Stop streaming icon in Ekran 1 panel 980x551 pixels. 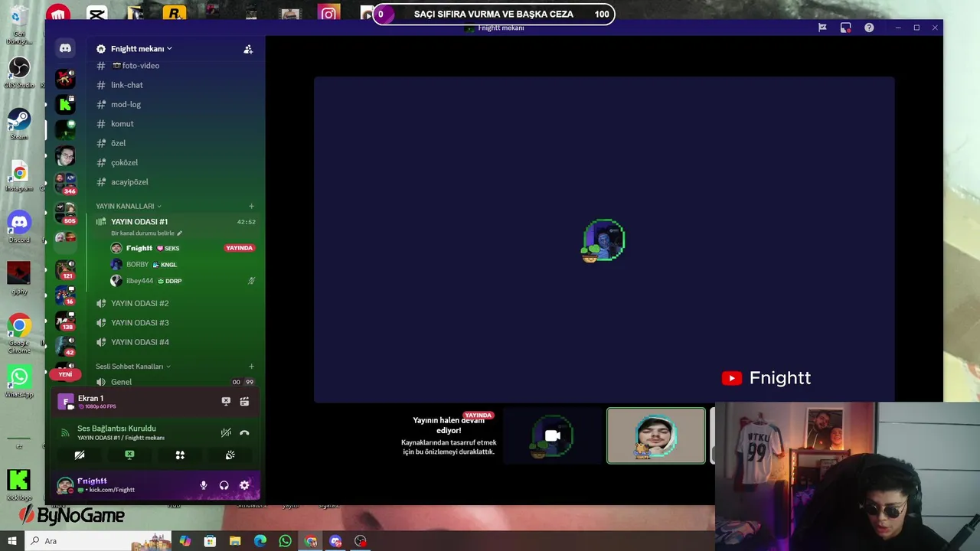tap(226, 401)
